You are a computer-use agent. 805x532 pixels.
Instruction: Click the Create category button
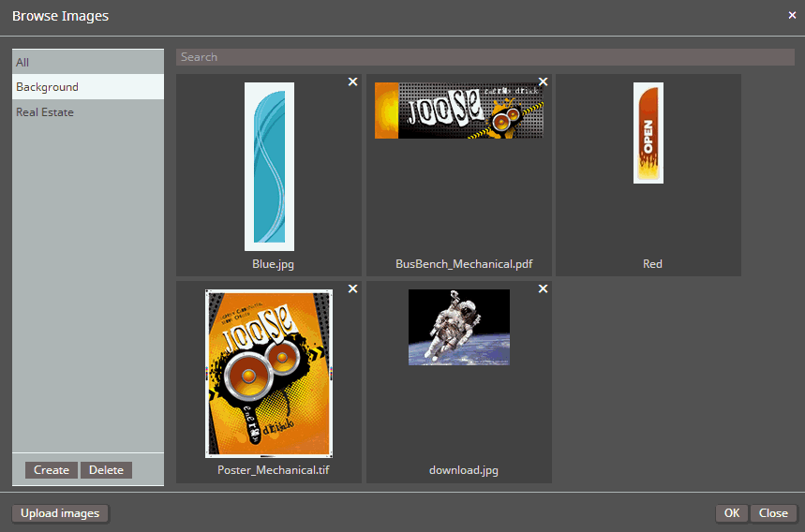52,470
